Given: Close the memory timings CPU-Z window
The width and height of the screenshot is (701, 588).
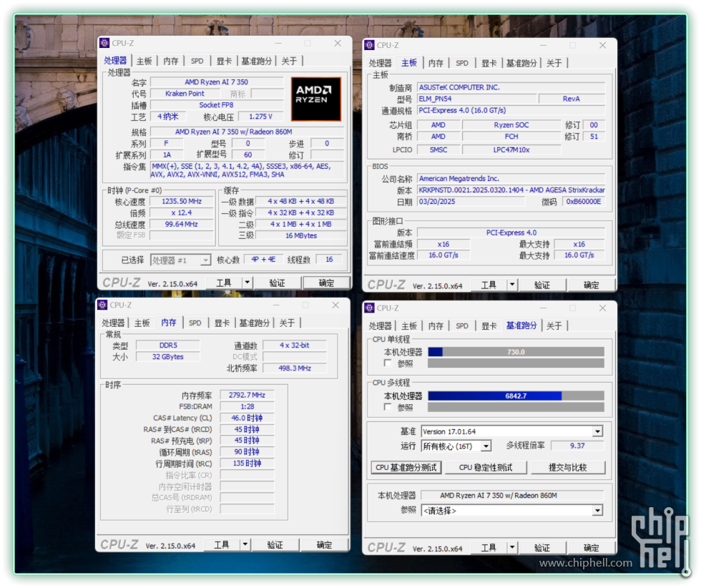Looking at the screenshot, I should tap(335, 305).
